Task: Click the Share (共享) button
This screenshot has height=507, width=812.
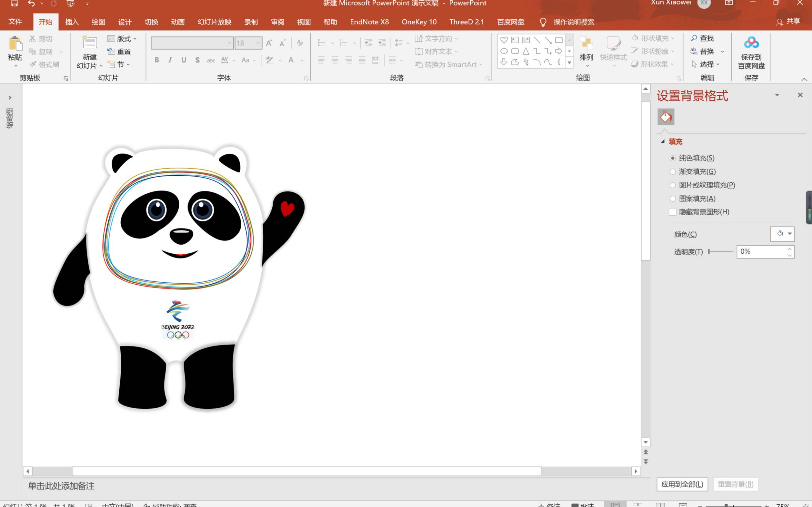Action: (788, 22)
